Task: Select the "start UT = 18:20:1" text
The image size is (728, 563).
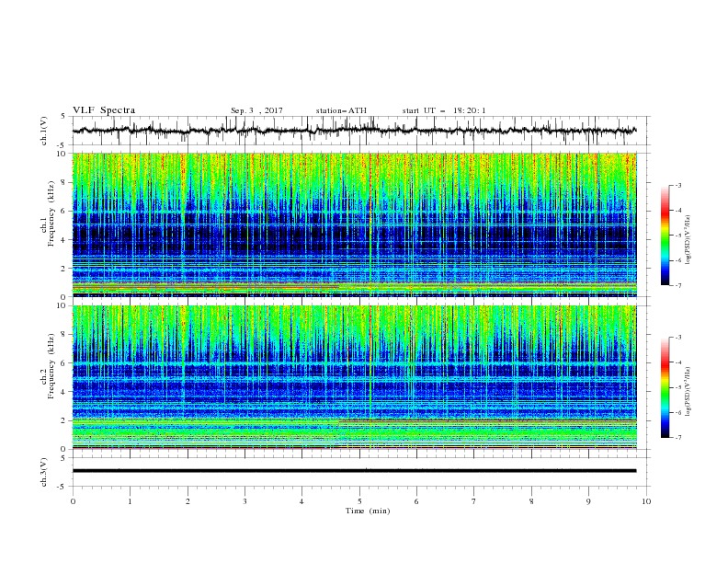Action: click(444, 110)
